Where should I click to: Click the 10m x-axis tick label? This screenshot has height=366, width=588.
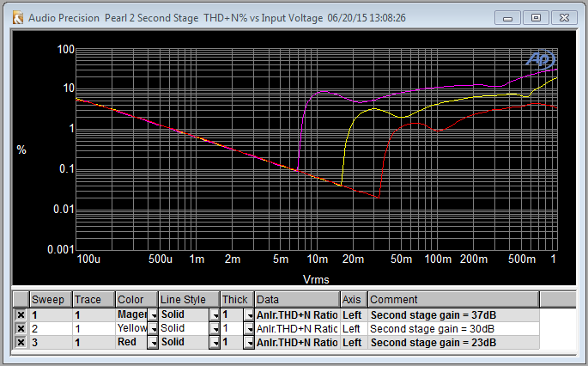pyautogui.click(x=318, y=259)
